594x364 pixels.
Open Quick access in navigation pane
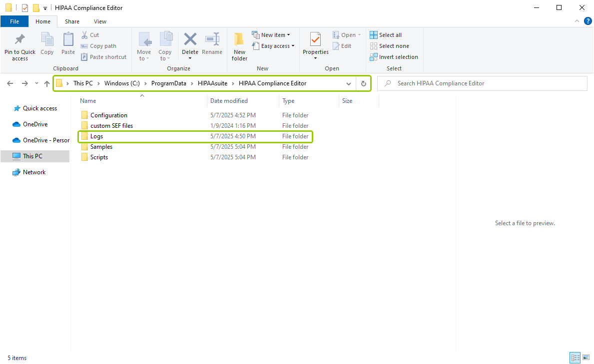[x=35, y=108]
